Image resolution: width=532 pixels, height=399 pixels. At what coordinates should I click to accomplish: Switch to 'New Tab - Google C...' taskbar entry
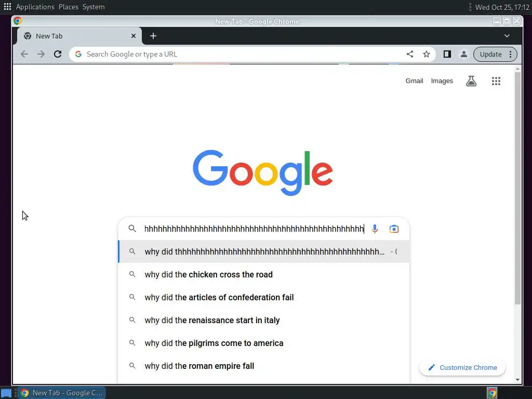[x=62, y=393]
